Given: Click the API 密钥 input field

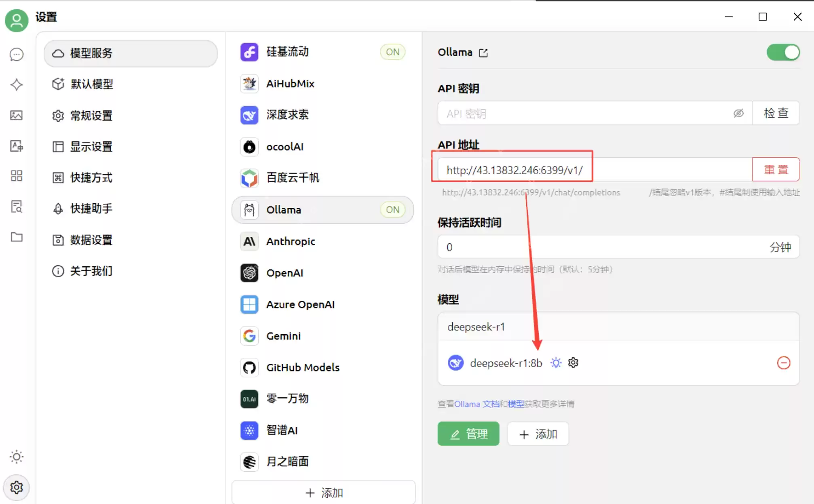Looking at the screenshot, I should (566, 113).
